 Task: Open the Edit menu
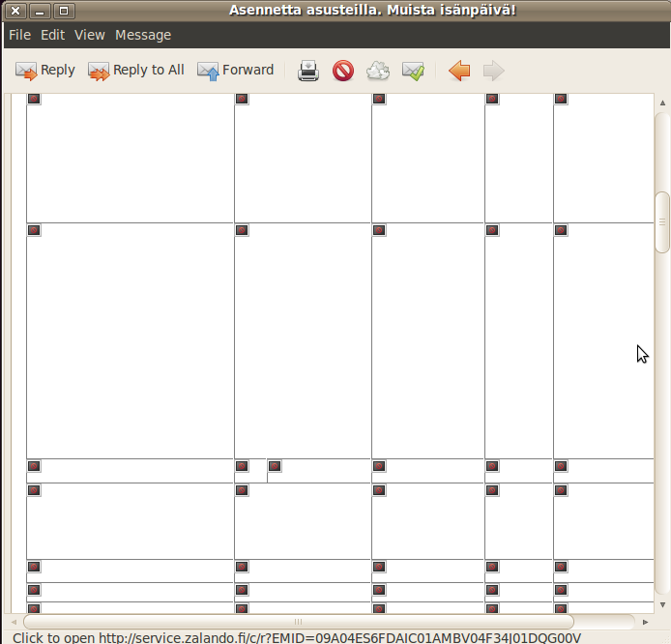point(52,35)
